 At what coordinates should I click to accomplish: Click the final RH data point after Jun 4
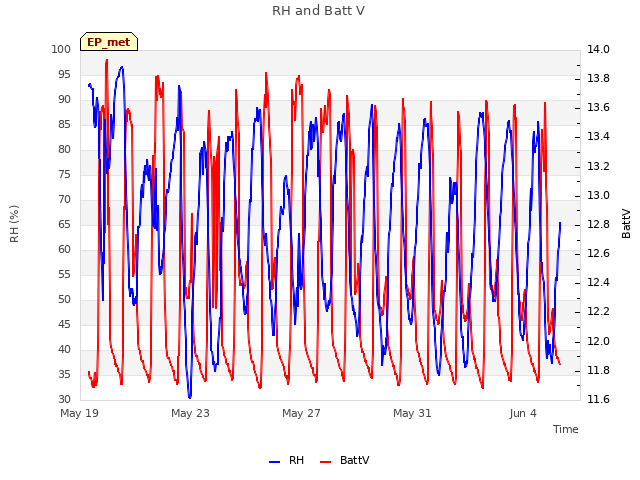tap(560, 223)
